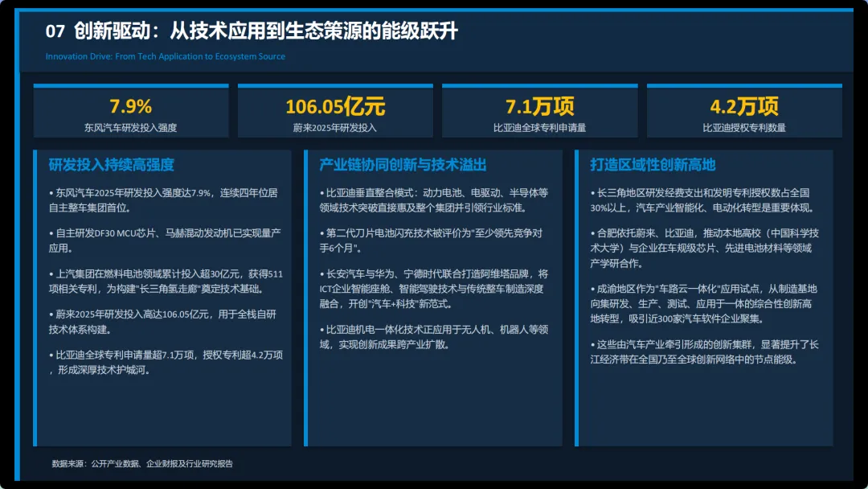This screenshot has height=489, width=868.
Task: Select the '7.1万项' statistic value
Action: 540,106
